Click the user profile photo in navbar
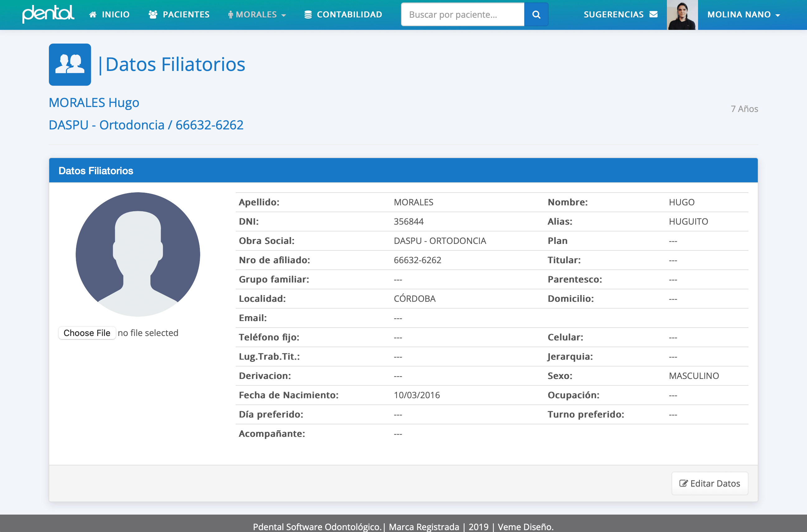Viewport: 807px width, 532px height. [x=682, y=15]
